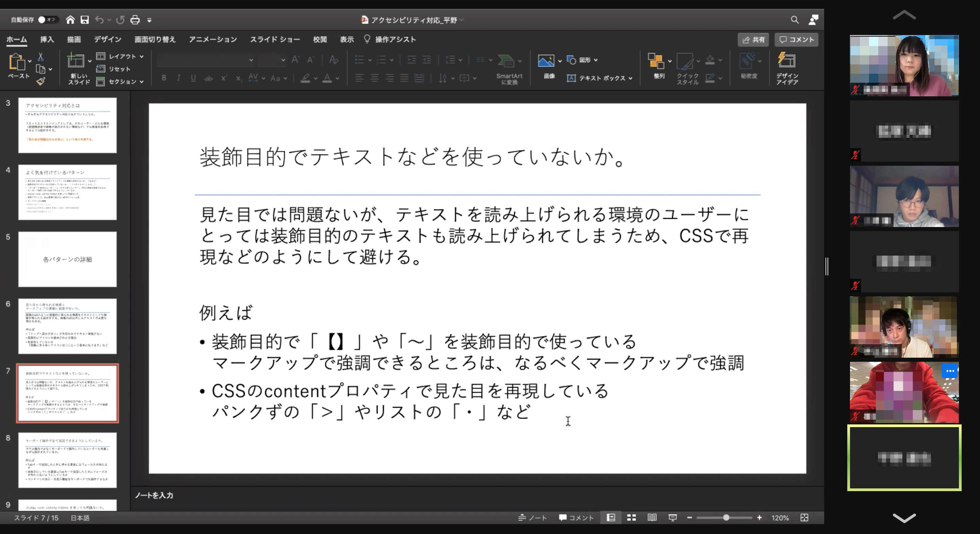
Task: Select the text highlight color button
Action: pos(305,78)
